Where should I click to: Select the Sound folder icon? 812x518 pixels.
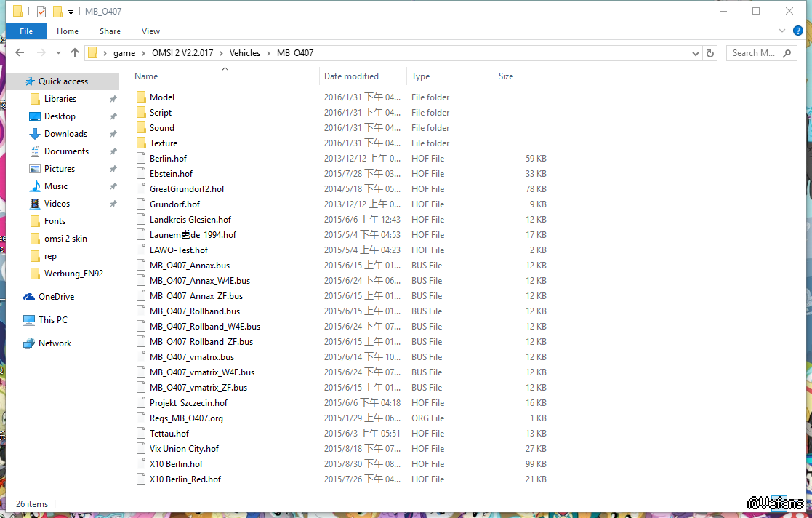coord(141,128)
